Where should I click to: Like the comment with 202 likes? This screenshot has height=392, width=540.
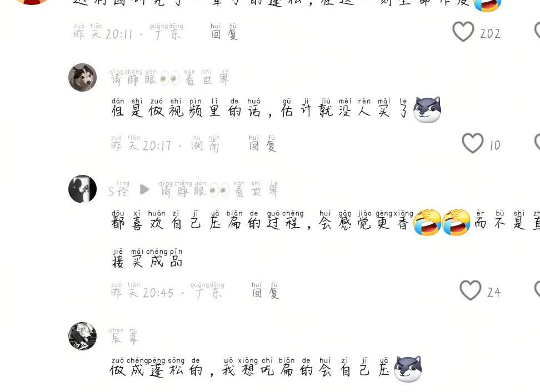(x=463, y=32)
